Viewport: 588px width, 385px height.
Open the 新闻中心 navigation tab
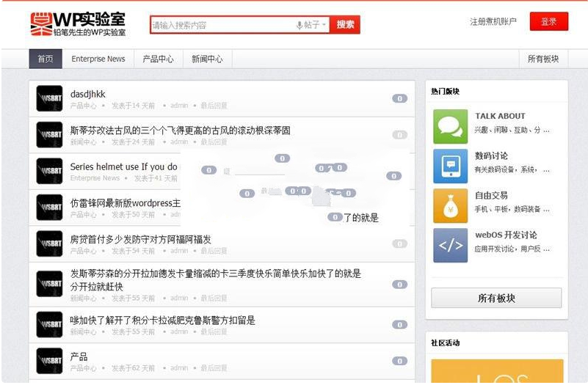[x=207, y=59]
